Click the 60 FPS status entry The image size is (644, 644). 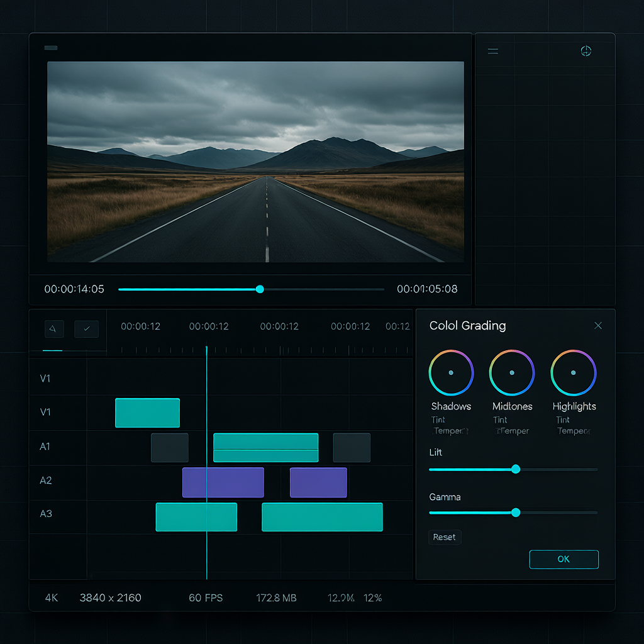[x=206, y=597]
